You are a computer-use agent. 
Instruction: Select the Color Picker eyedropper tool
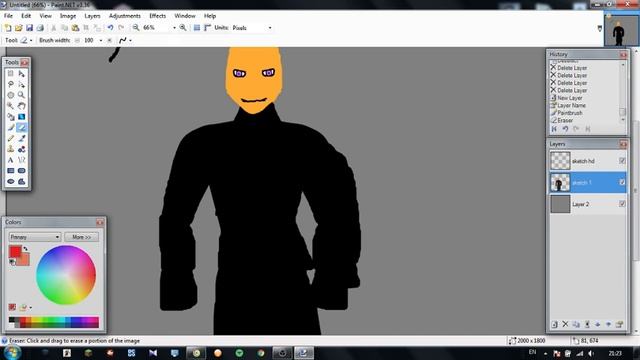click(22, 138)
